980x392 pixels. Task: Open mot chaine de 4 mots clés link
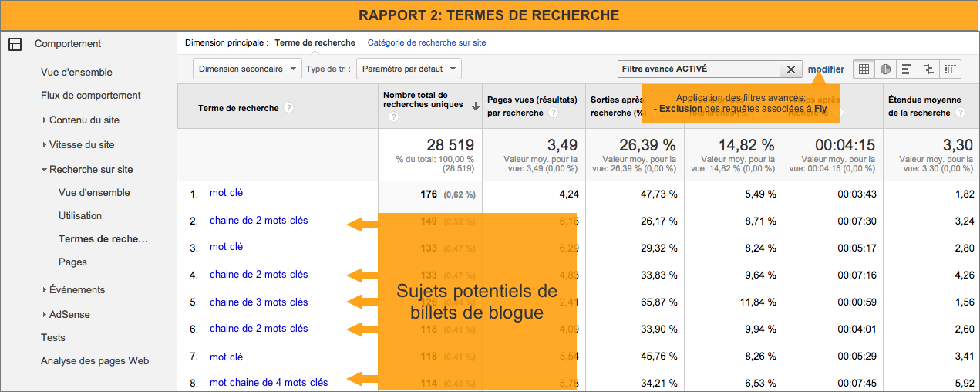[268, 383]
